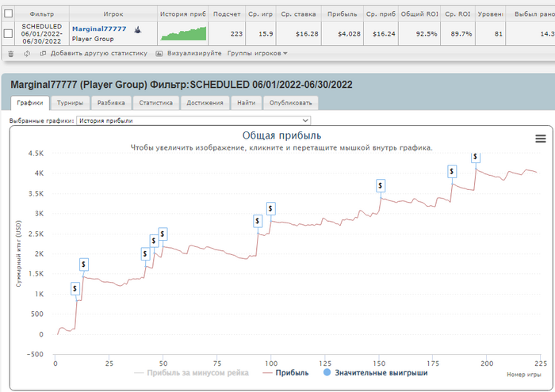This screenshot has width=555, height=392.
Task: Tick the Marginal77777 row checkbox
Action: click(x=8, y=33)
